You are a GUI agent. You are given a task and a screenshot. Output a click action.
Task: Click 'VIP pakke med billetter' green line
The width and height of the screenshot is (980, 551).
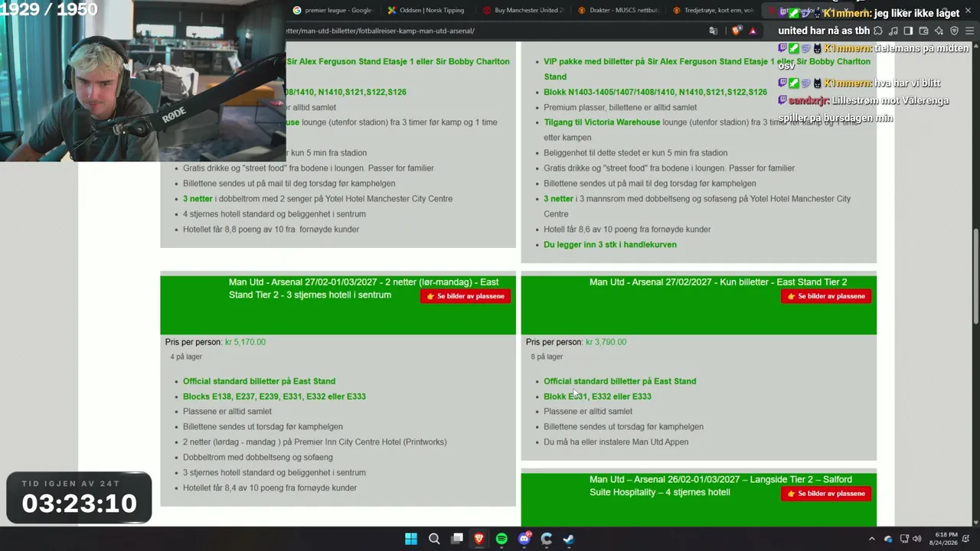[x=707, y=69]
